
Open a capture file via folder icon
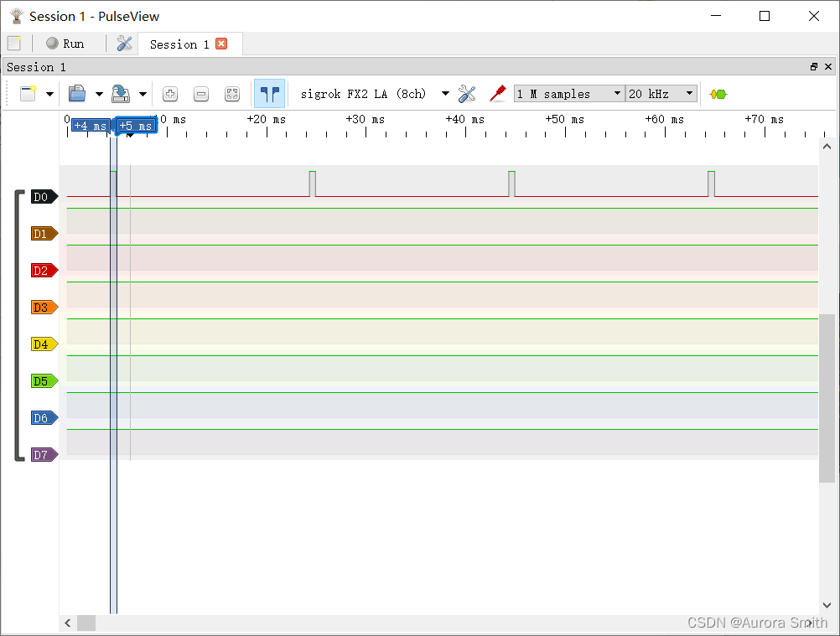click(x=77, y=94)
